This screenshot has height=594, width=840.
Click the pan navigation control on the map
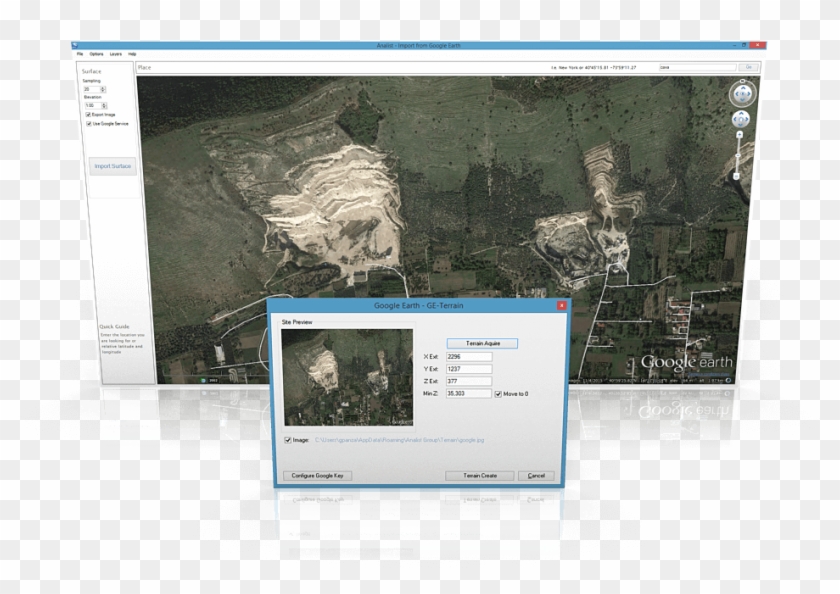(x=741, y=119)
